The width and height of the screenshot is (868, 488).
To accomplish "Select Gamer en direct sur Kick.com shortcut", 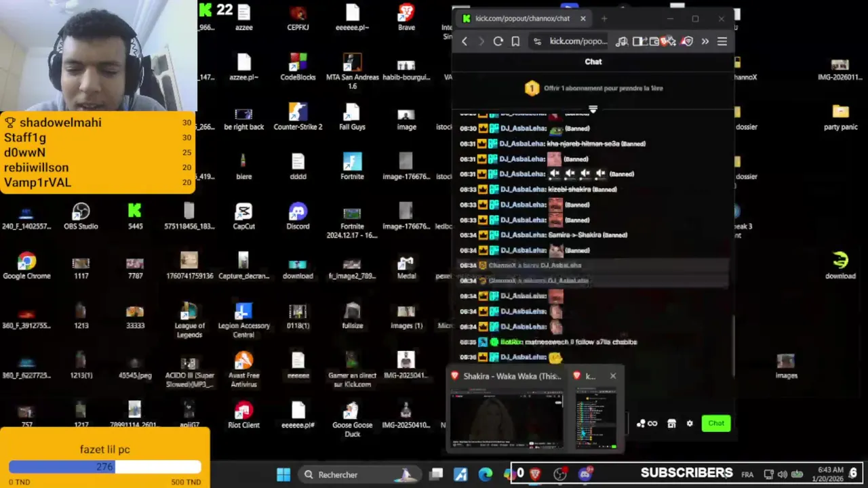I will tap(352, 370).
